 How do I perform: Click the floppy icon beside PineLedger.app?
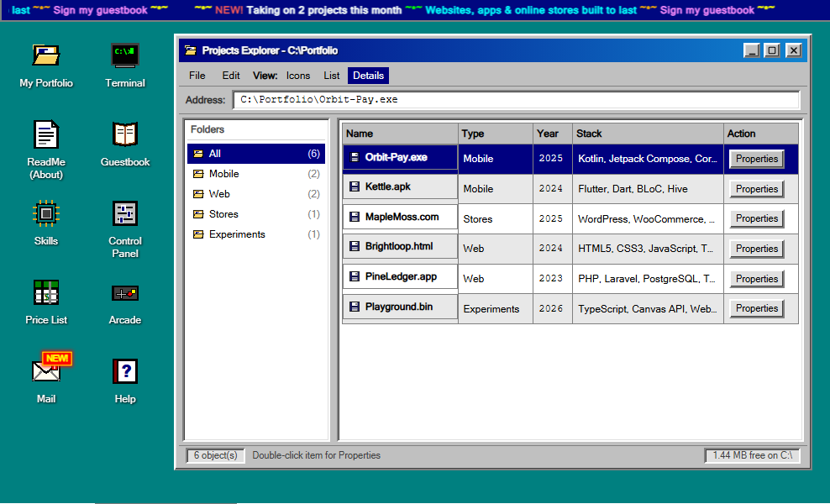pos(355,276)
